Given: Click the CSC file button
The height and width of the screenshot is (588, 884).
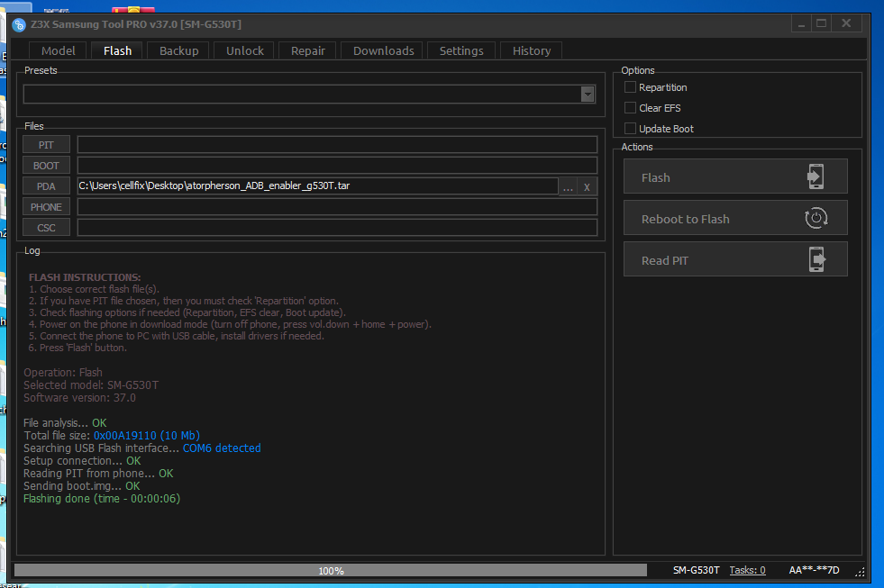Looking at the screenshot, I should 46,228.
